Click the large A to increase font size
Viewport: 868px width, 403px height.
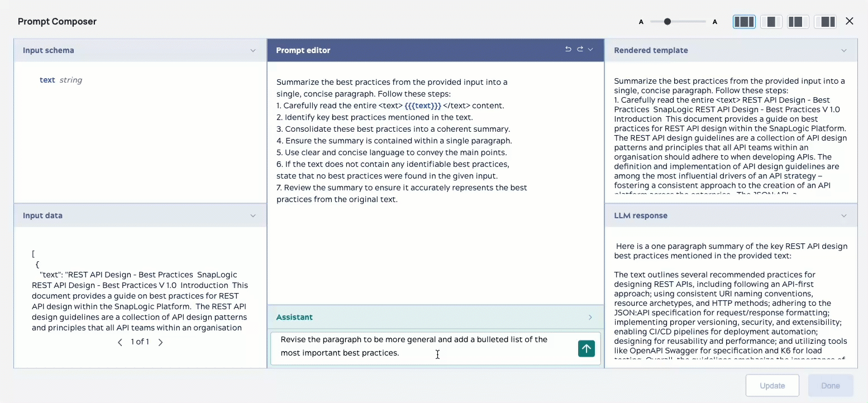[714, 22]
